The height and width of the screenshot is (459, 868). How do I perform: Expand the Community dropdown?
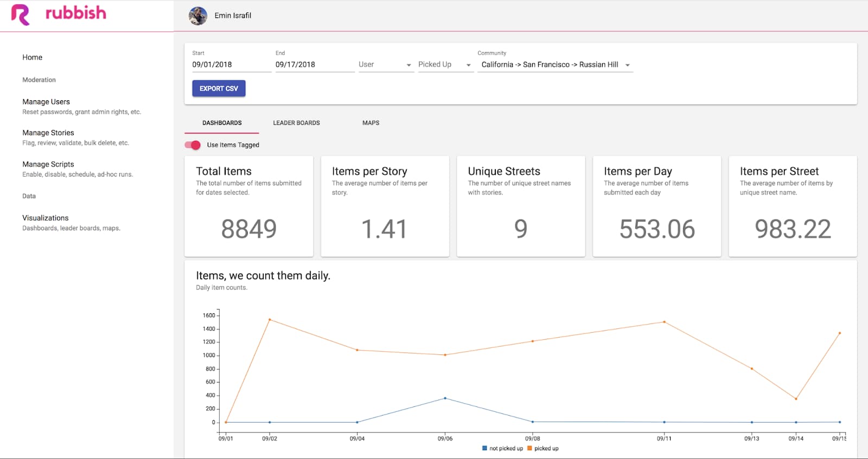tap(556, 64)
